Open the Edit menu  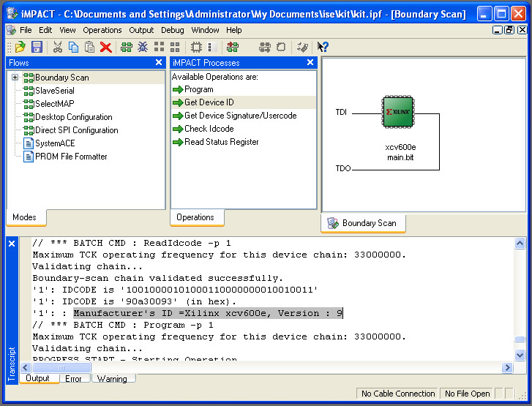45,30
